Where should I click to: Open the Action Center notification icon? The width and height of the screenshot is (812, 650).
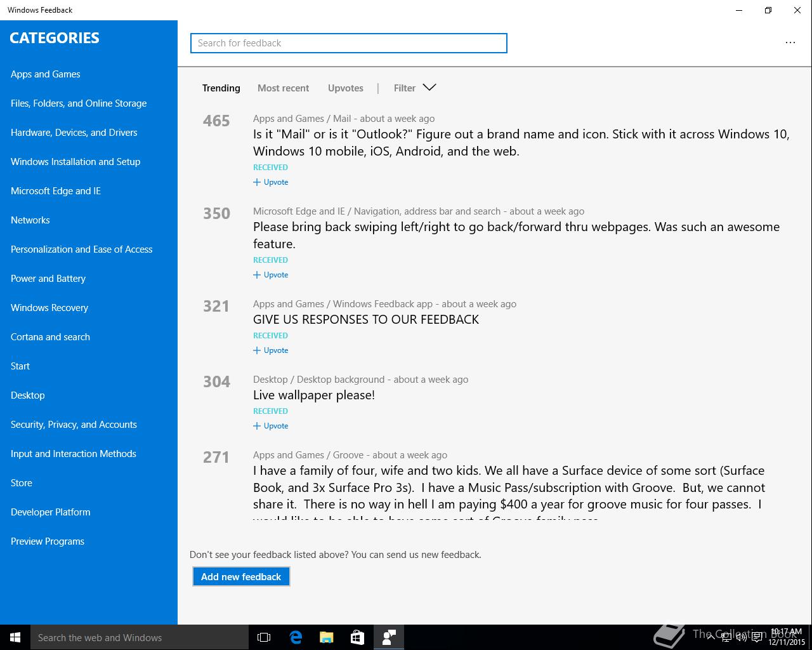tap(757, 637)
